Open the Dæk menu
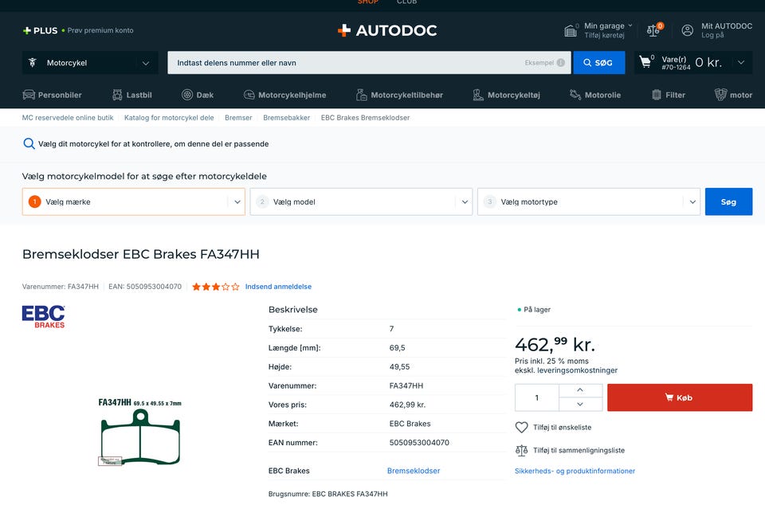Viewport: 765px width, 532px height. (197, 95)
